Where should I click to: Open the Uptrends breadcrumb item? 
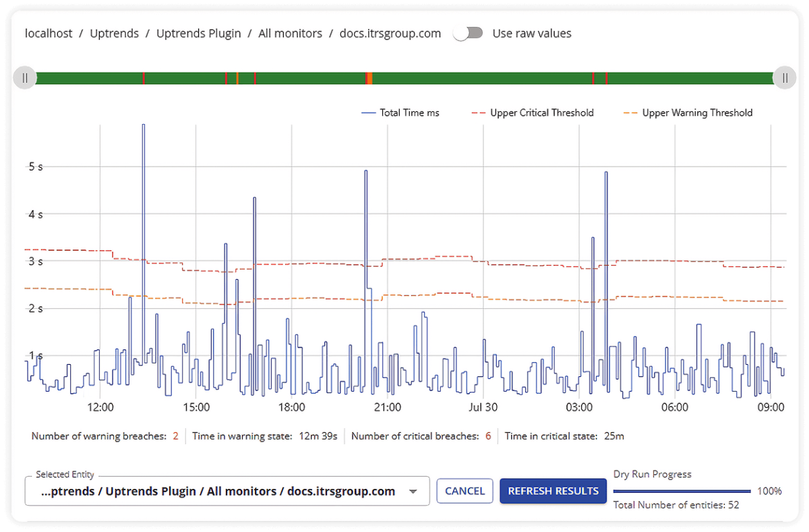click(114, 33)
